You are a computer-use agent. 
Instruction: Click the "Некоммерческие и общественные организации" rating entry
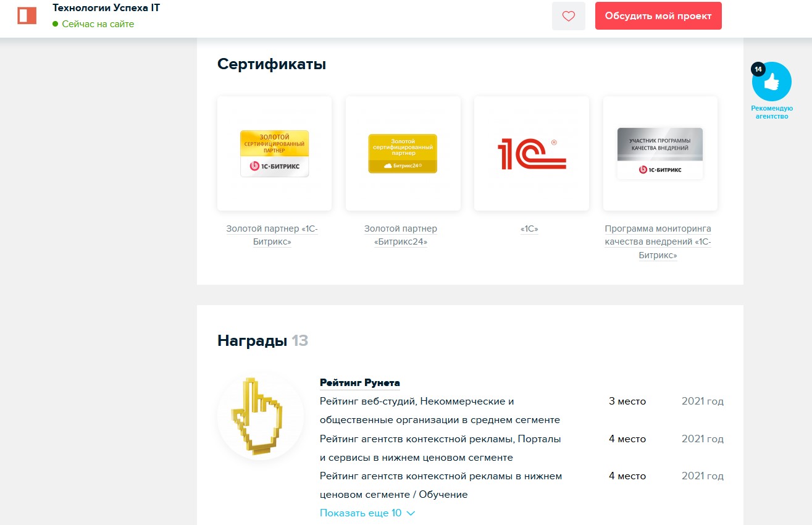[x=440, y=411]
